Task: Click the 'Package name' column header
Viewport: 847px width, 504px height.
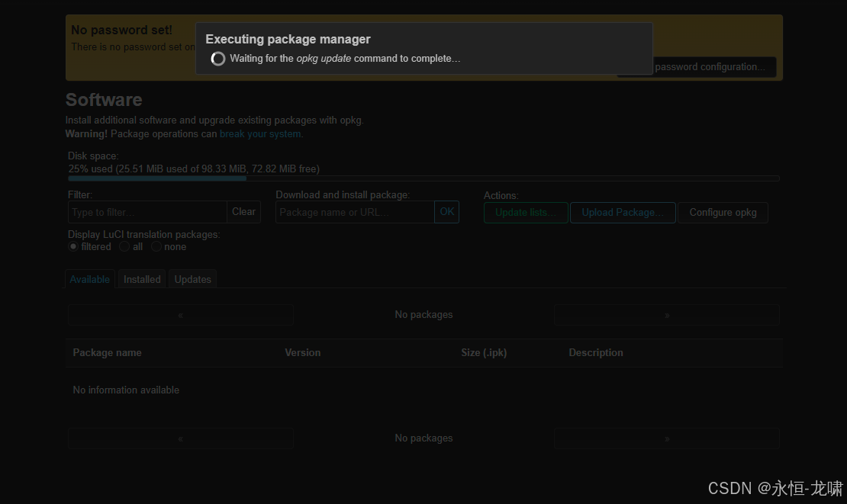Action: click(x=107, y=353)
